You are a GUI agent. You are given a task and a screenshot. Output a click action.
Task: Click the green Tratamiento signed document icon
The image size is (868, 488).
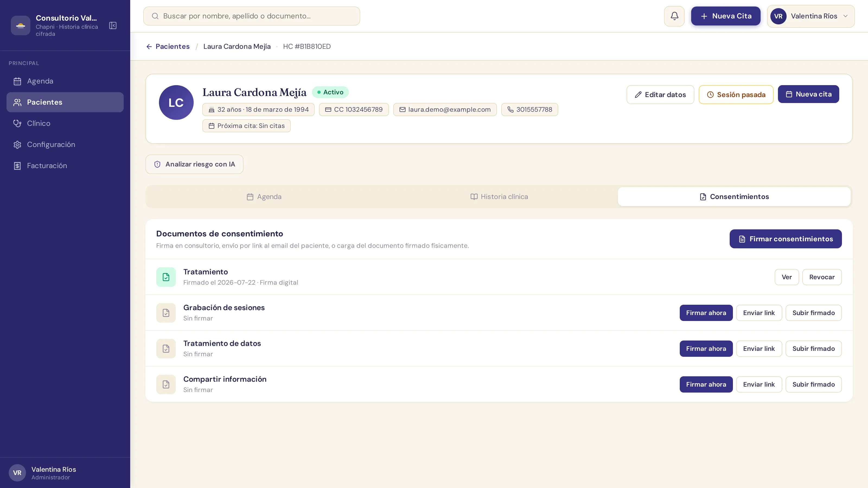point(166,277)
